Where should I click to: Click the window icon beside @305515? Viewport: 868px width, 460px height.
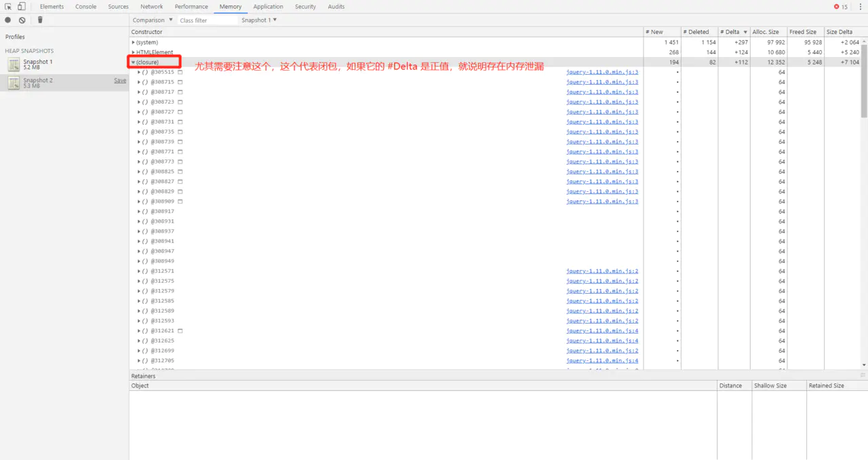(x=180, y=72)
